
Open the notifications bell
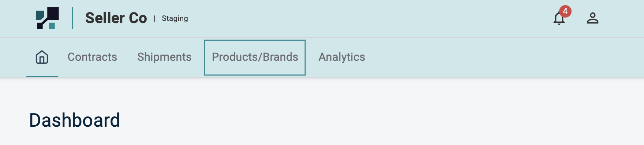[x=559, y=18]
